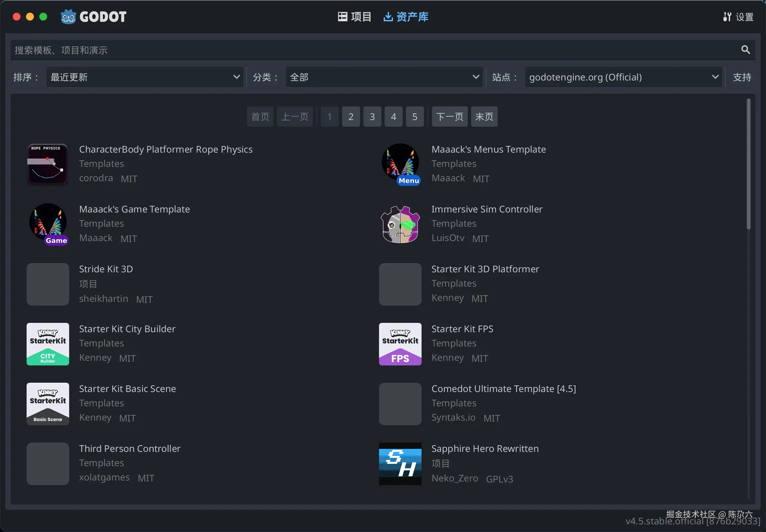This screenshot has height=532, width=766.
Task: Click Kenney Starter Kit FPS icon
Action: tap(400, 344)
